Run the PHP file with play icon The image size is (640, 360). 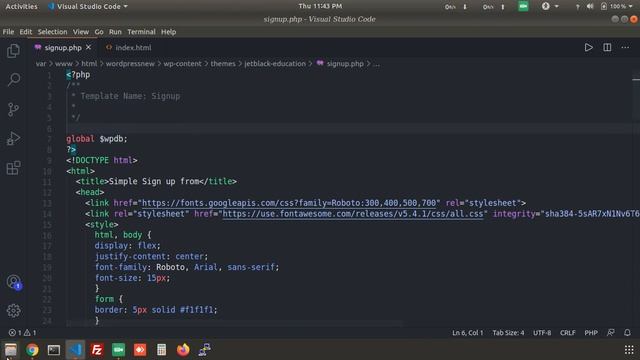point(588,48)
